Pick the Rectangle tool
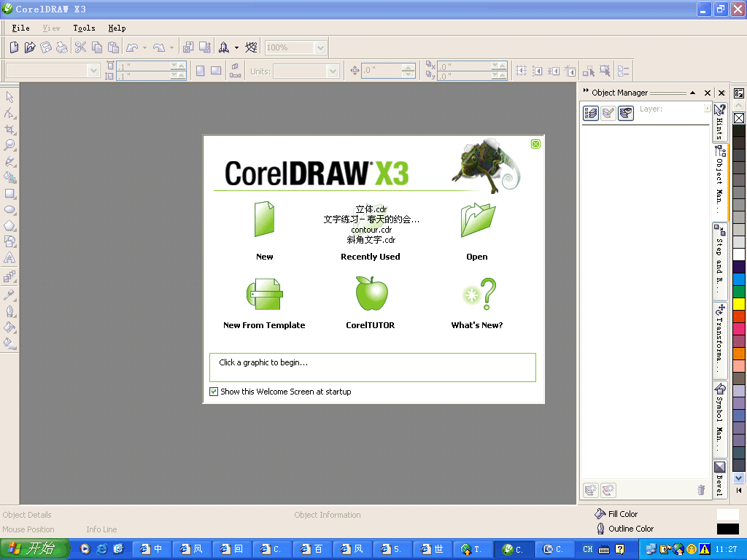Screen dimensions: 747x560 coord(9,194)
